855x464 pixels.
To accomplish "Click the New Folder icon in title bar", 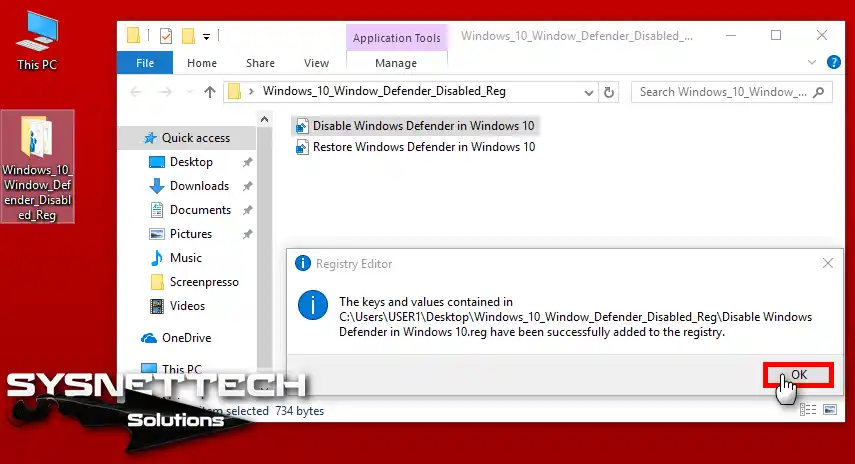I will click(x=187, y=36).
